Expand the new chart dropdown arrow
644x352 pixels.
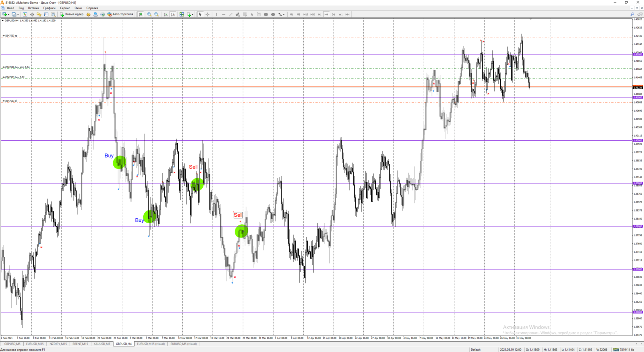pos(9,14)
